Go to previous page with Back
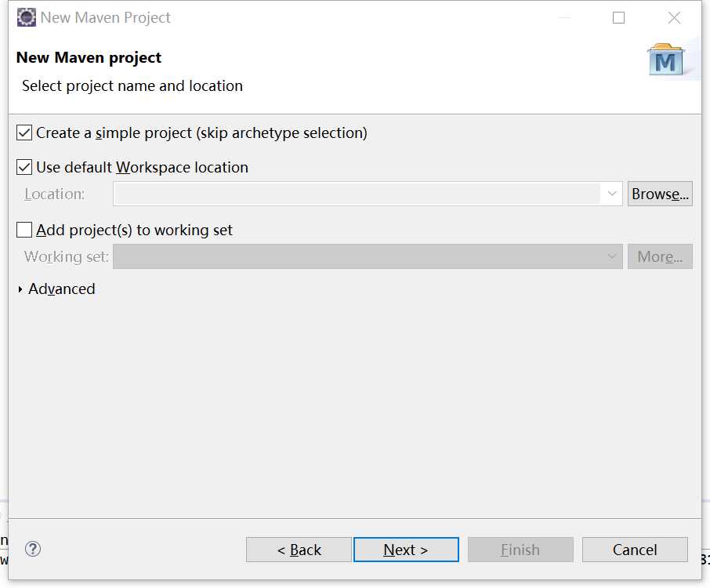Screen dimensions: 710x588 (299, 550)
